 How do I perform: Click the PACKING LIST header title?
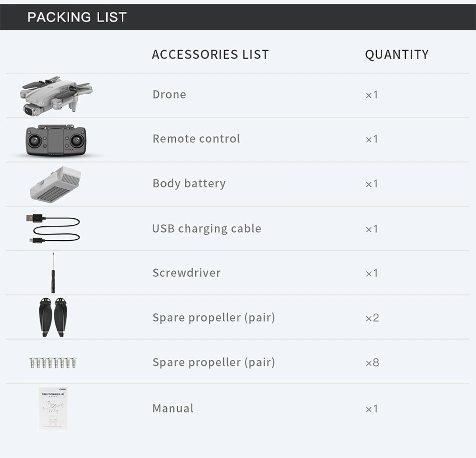pos(77,17)
